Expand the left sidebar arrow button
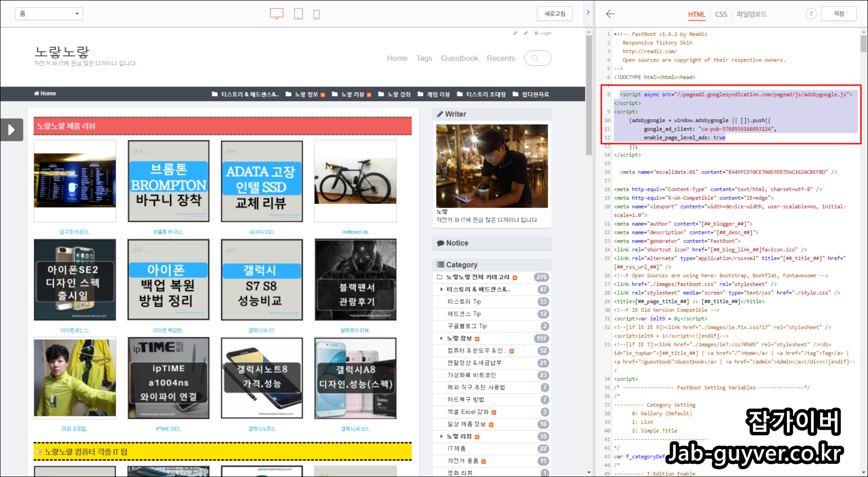The height and width of the screenshot is (477, 868). coord(12,130)
